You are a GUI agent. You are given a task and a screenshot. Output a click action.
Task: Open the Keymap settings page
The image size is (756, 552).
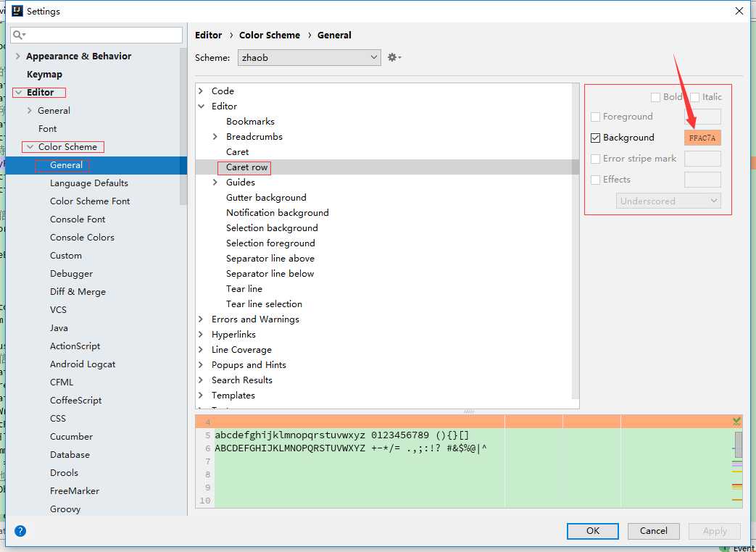44,74
